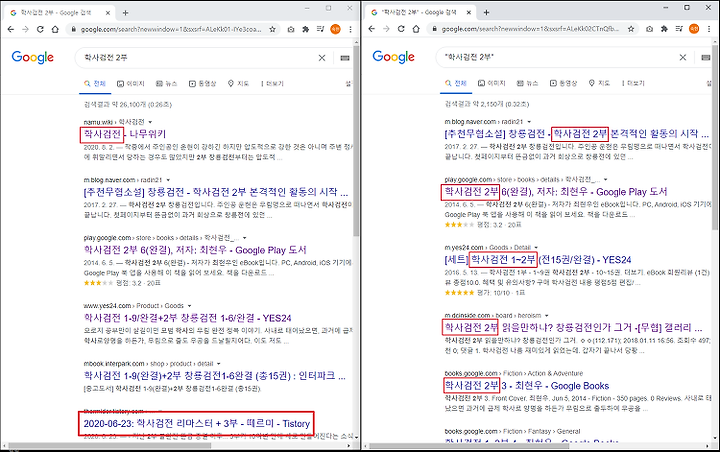Screen dimensions: 720x452
Task: Click Google logo in right window
Action: (x=394, y=57)
